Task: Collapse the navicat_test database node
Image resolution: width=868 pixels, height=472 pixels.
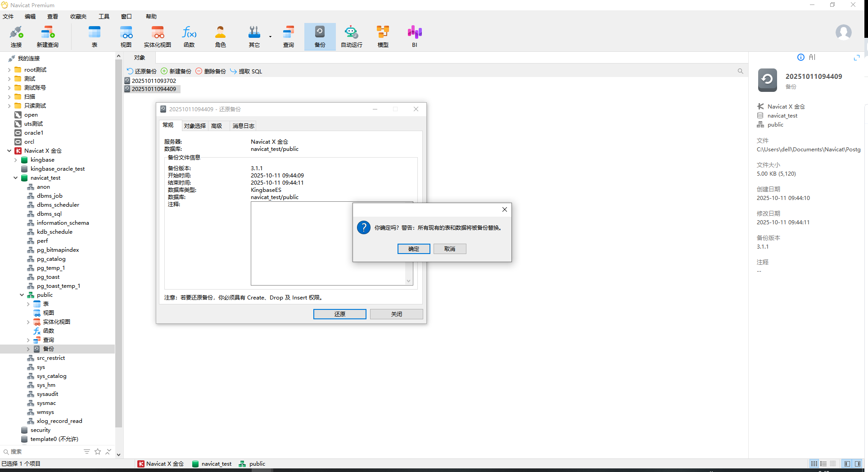Action: pos(15,178)
